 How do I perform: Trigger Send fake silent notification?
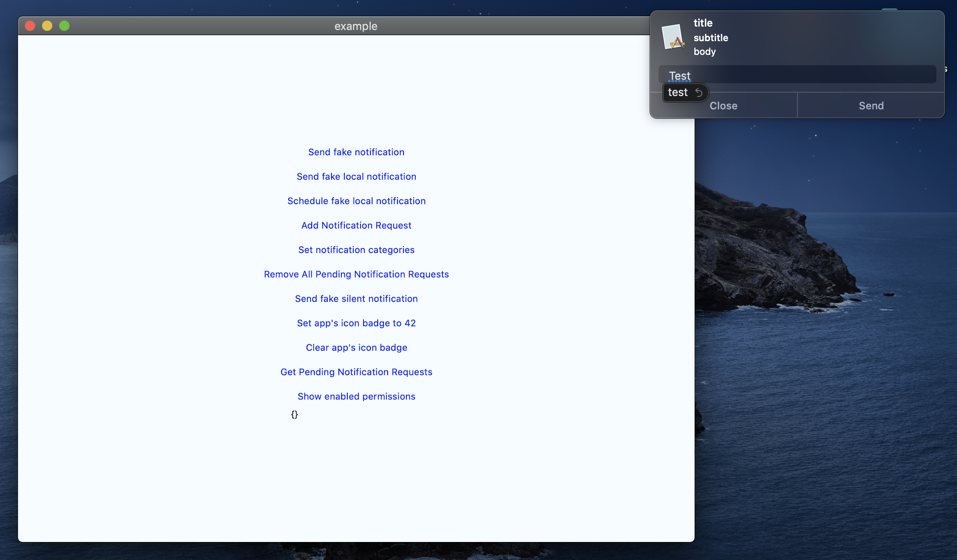click(x=356, y=299)
